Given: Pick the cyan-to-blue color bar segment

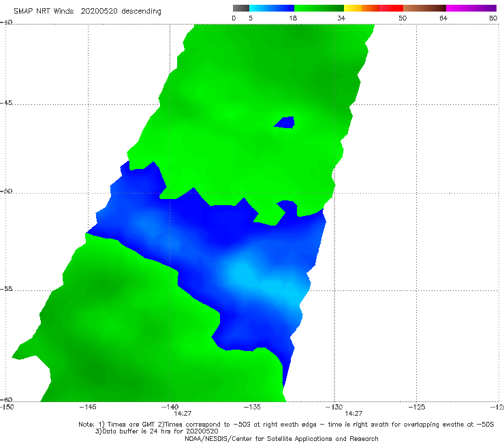Looking at the screenshot, I should click(x=272, y=8).
